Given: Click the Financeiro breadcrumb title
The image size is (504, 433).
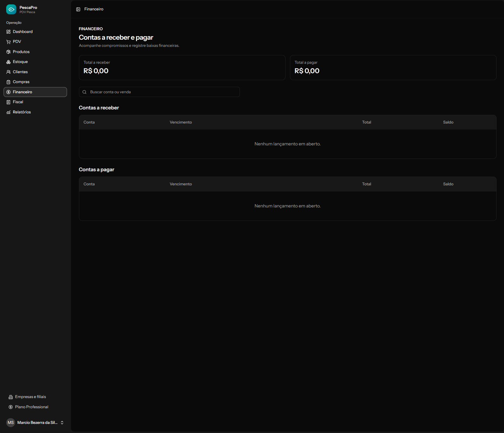Looking at the screenshot, I should click(x=94, y=9).
